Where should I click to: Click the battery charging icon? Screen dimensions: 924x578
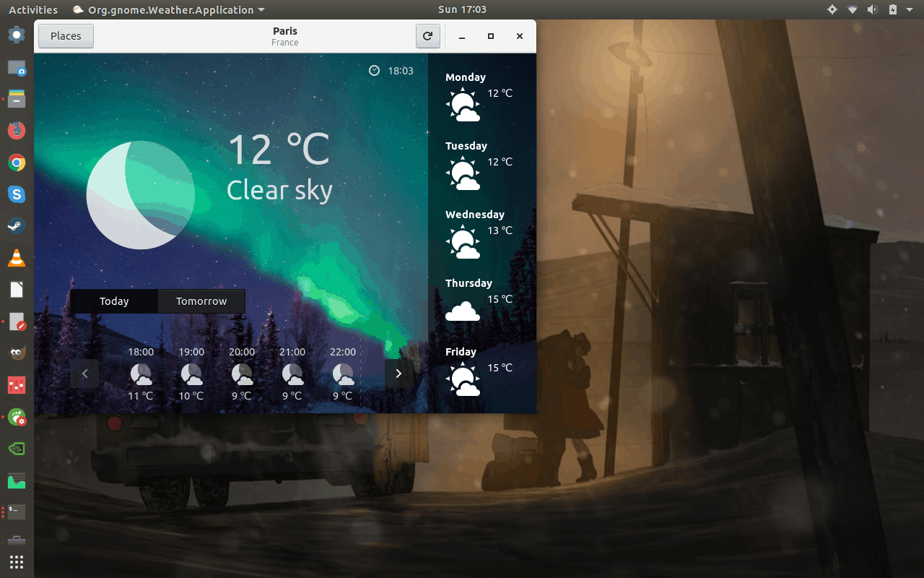[x=892, y=9]
